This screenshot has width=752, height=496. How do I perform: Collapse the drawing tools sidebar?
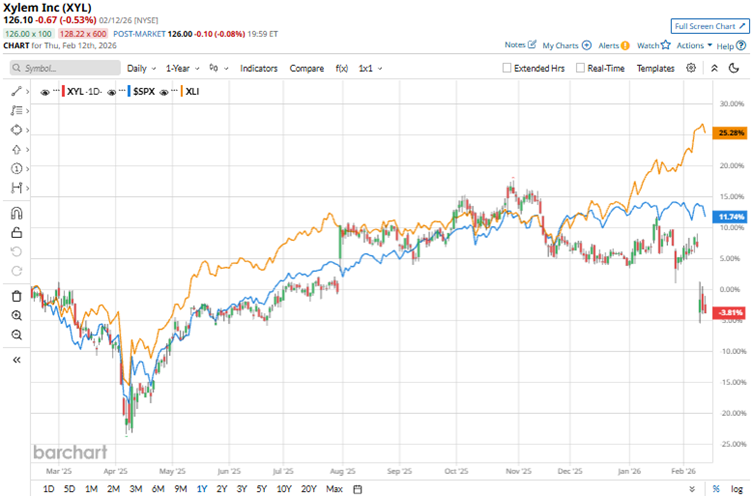click(x=16, y=359)
